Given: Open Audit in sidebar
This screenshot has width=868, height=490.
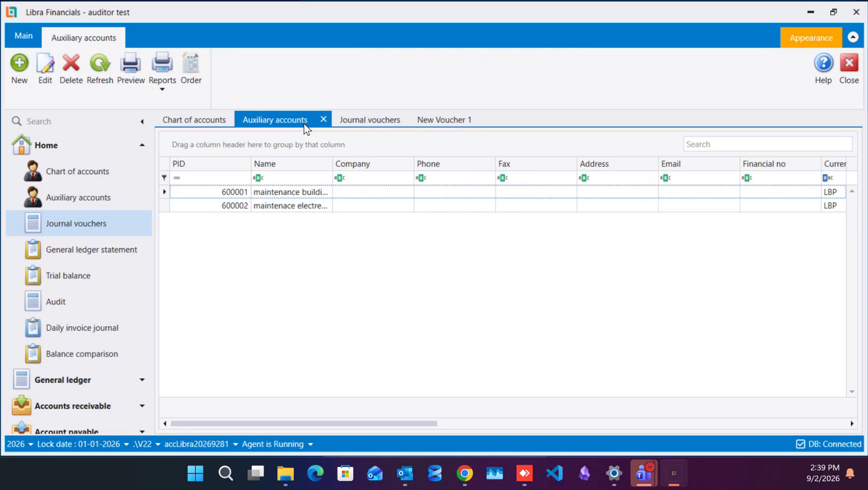Looking at the screenshot, I should (56, 302).
